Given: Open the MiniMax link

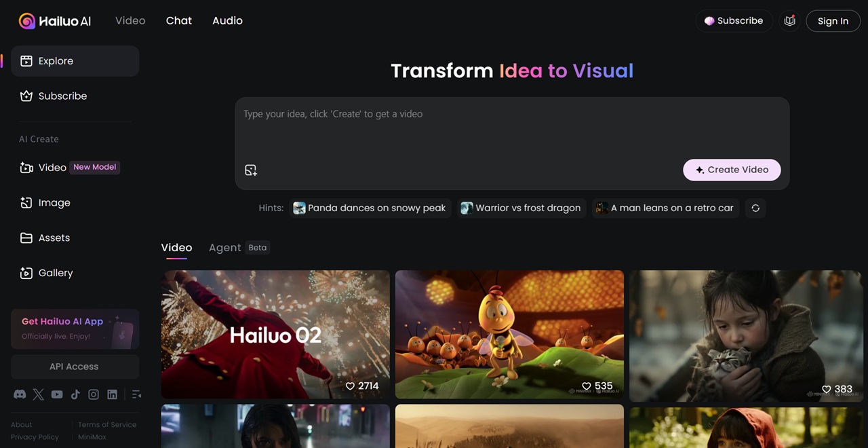Looking at the screenshot, I should [92, 437].
